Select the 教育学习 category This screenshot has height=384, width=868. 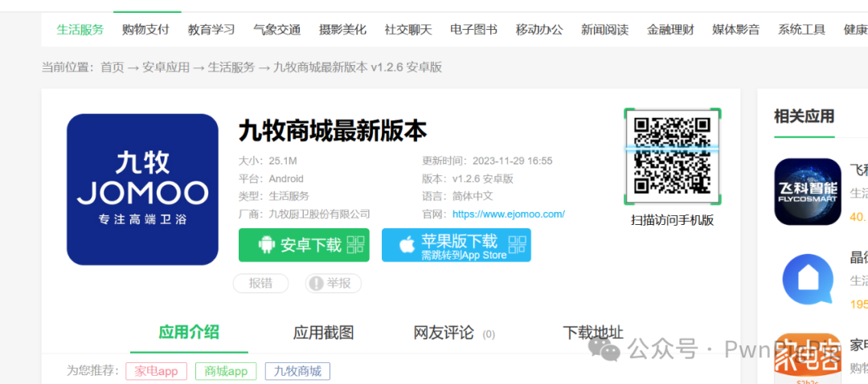[x=211, y=30]
